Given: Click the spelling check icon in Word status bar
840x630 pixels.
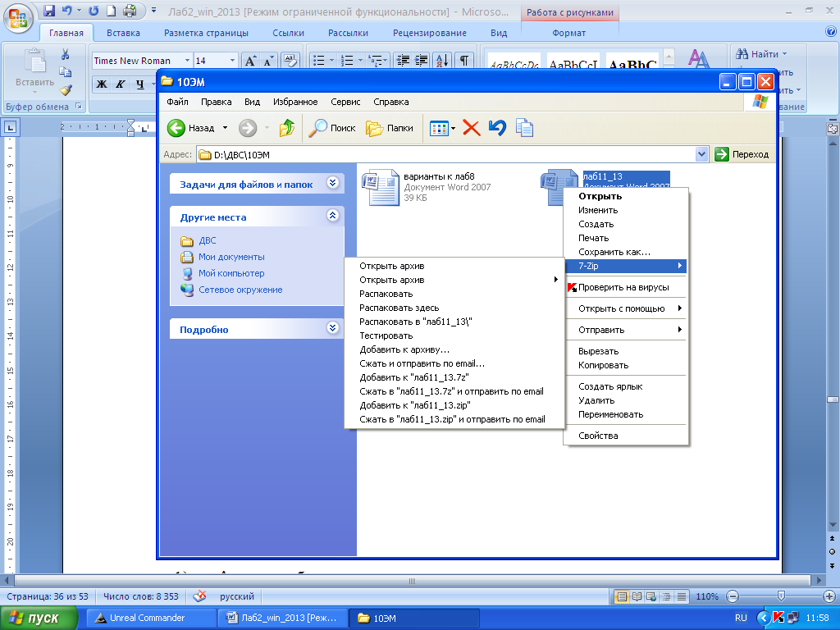Looking at the screenshot, I should (x=200, y=596).
